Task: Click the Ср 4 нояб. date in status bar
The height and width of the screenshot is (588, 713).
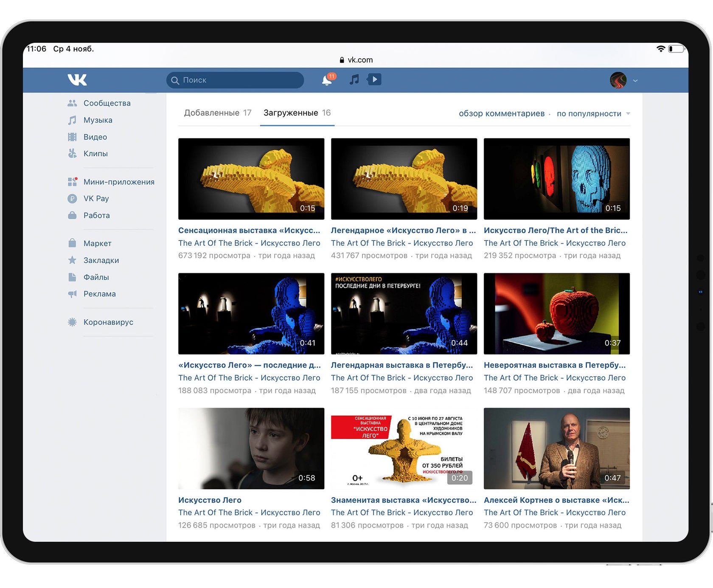Action: (x=73, y=49)
